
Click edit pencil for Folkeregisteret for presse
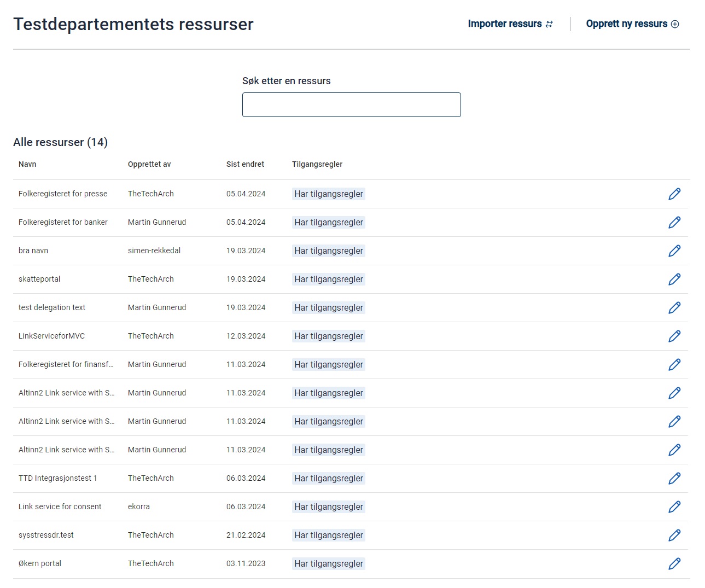(674, 194)
